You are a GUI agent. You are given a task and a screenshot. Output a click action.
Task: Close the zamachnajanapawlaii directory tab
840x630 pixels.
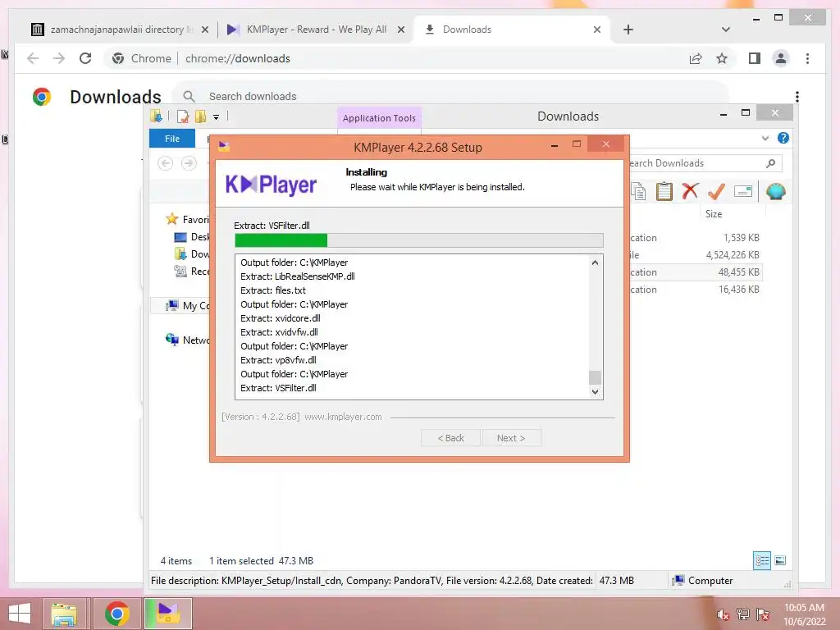pyautogui.click(x=204, y=30)
